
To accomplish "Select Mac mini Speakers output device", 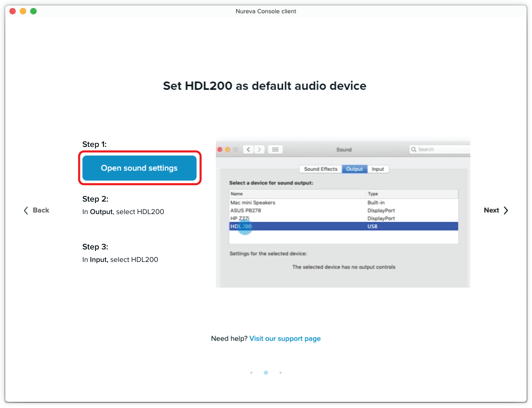I will [253, 203].
